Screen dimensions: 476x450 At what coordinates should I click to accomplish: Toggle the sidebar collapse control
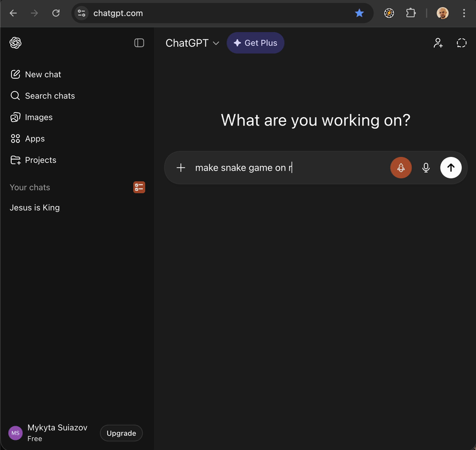(x=139, y=43)
